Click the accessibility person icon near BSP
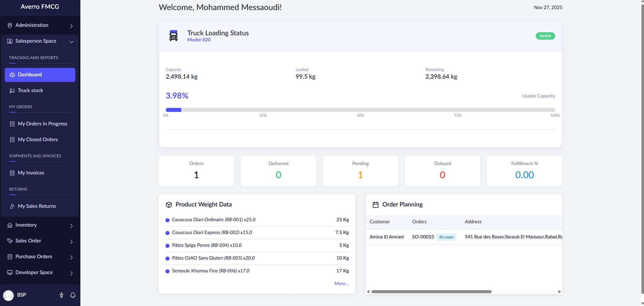Screen dimensions: 644x306 [x=61, y=295]
